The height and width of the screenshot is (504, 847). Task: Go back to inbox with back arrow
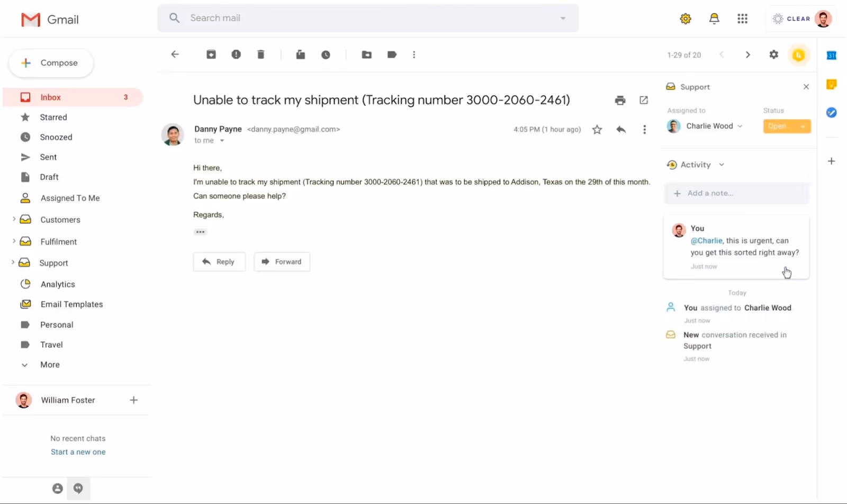point(175,55)
